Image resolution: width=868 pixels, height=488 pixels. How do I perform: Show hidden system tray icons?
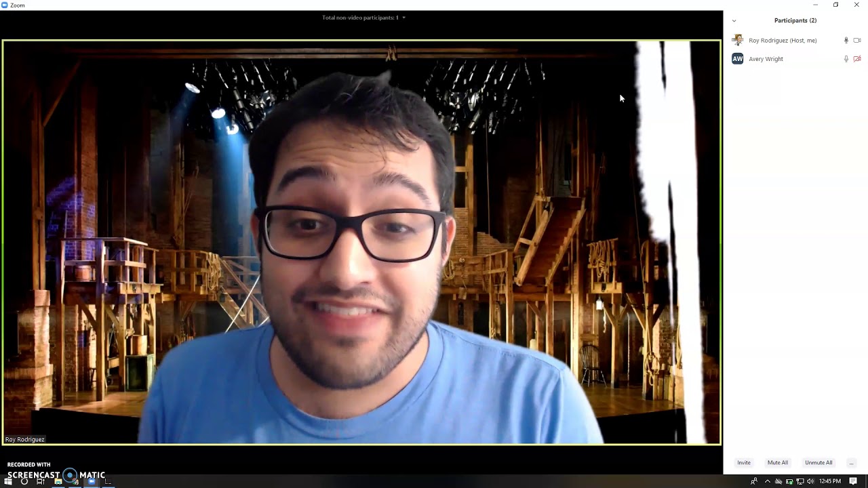768,481
